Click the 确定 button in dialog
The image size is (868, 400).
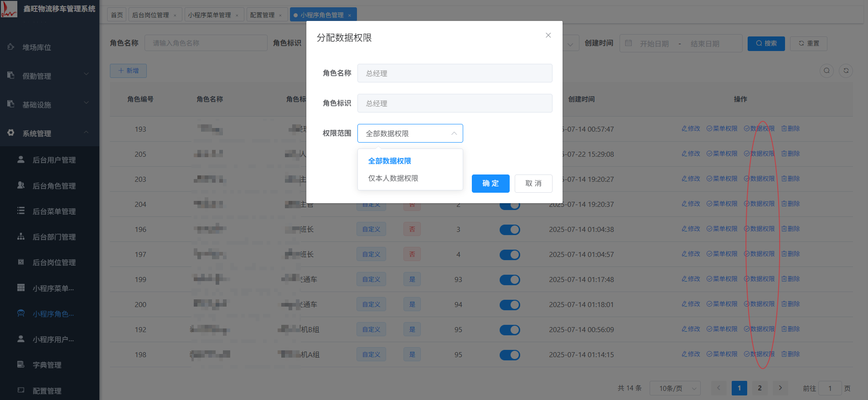[x=491, y=184]
